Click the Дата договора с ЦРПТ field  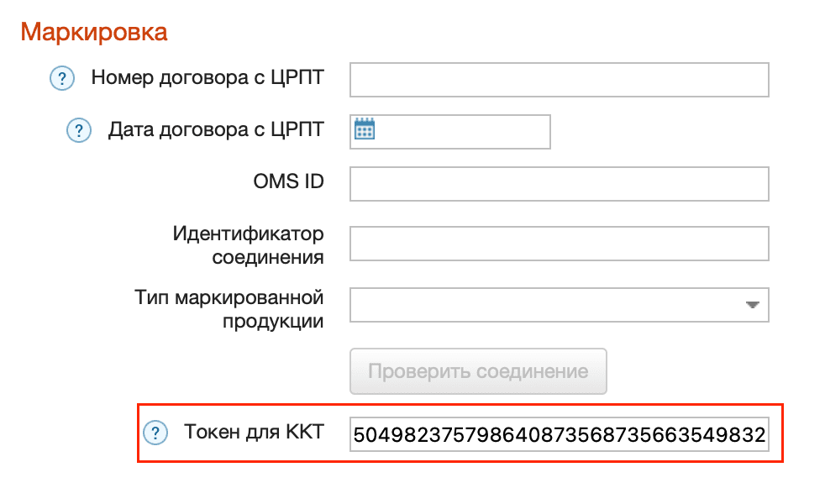tap(462, 131)
